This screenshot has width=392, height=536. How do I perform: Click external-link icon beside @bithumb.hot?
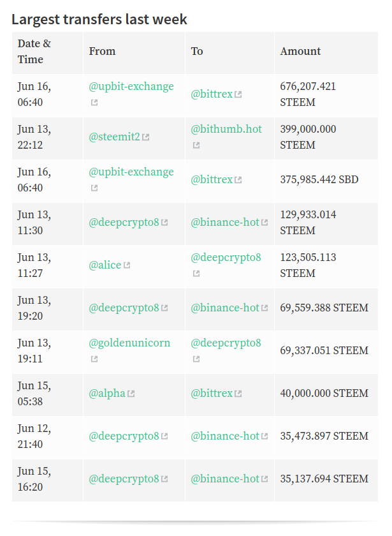click(x=196, y=145)
